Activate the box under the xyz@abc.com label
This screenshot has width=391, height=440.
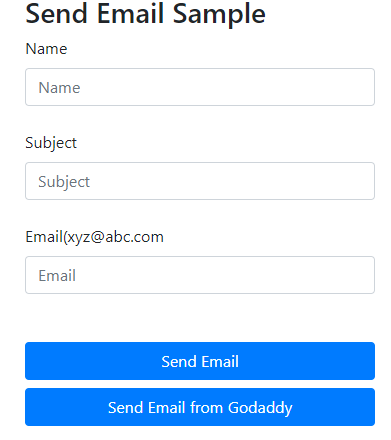coord(200,275)
